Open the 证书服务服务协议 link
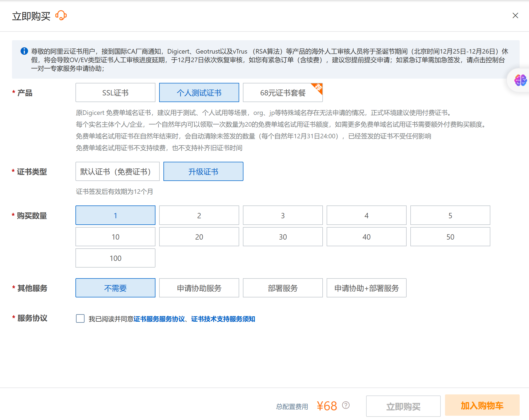529x420 pixels. pos(159,319)
